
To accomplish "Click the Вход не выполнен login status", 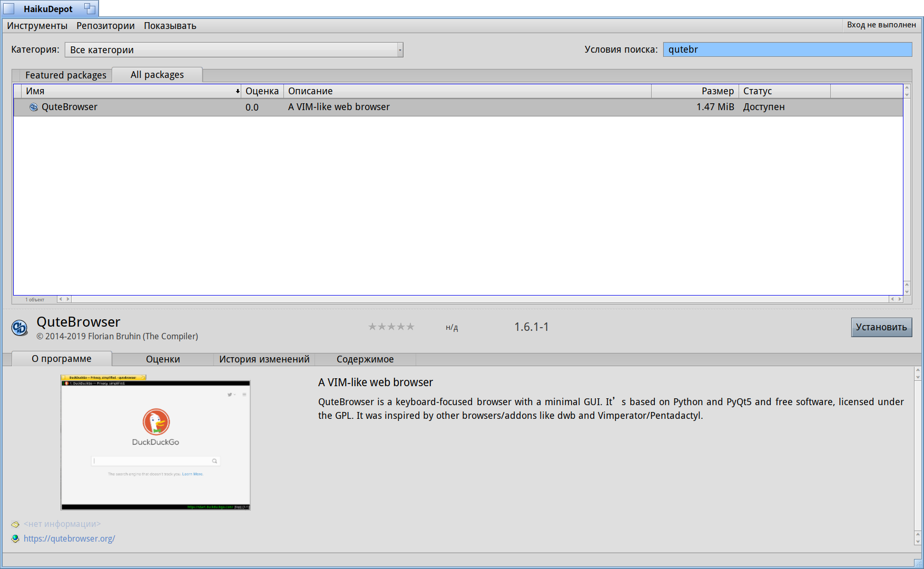I will pyautogui.click(x=881, y=25).
